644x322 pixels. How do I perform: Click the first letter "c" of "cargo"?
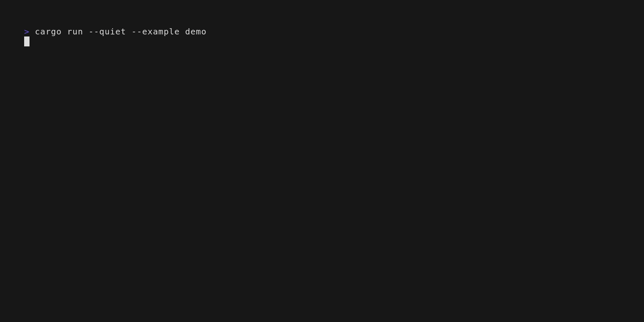pos(38,32)
